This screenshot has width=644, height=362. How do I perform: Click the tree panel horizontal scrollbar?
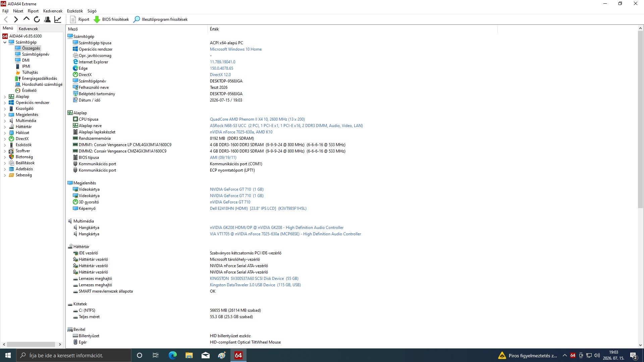point(31,344)
